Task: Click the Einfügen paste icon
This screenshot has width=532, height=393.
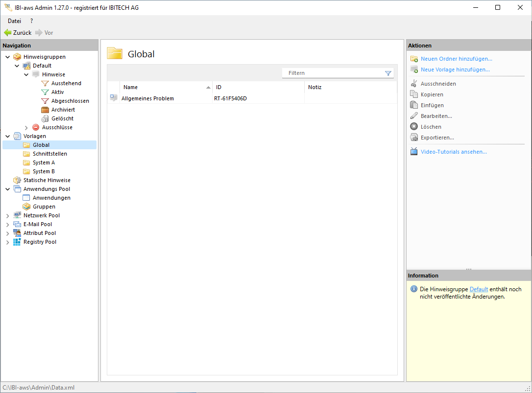Action: coord(414,105)
